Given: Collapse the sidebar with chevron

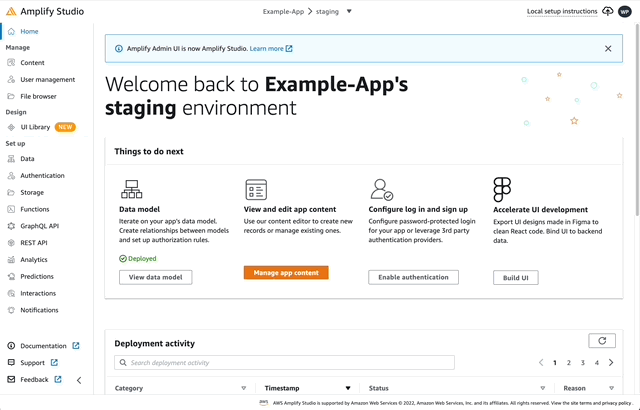Looking at the screenshot, I should point(79,380).
